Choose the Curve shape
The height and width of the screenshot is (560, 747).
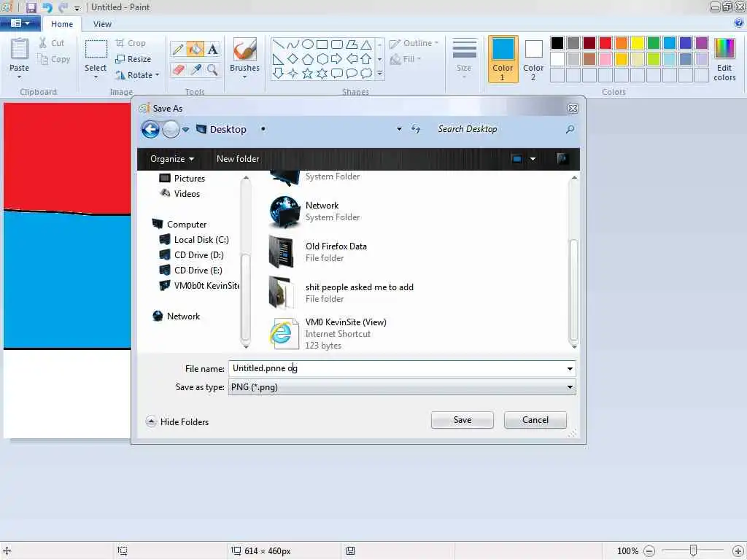(x=293, y=44)
